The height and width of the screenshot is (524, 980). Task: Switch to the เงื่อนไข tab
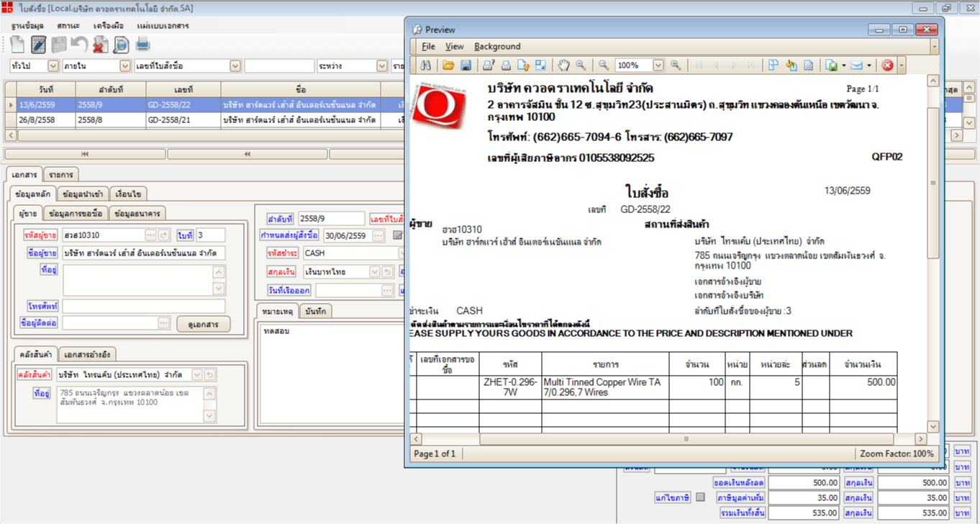coord(129,194)
